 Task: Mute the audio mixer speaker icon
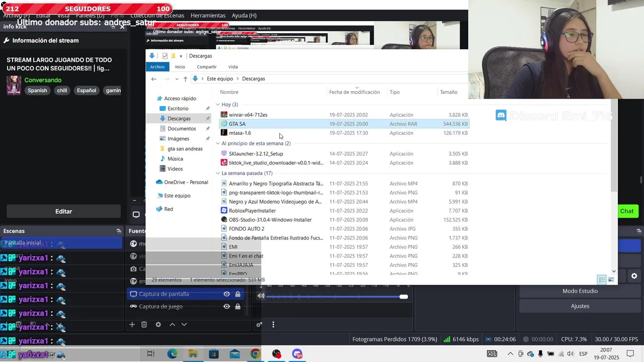click(261, 296)
